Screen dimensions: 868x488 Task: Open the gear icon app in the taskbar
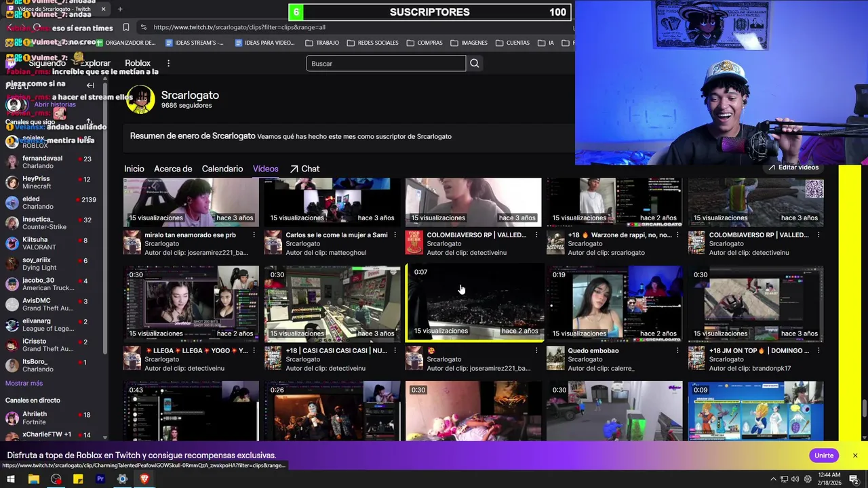click(122, 479)
